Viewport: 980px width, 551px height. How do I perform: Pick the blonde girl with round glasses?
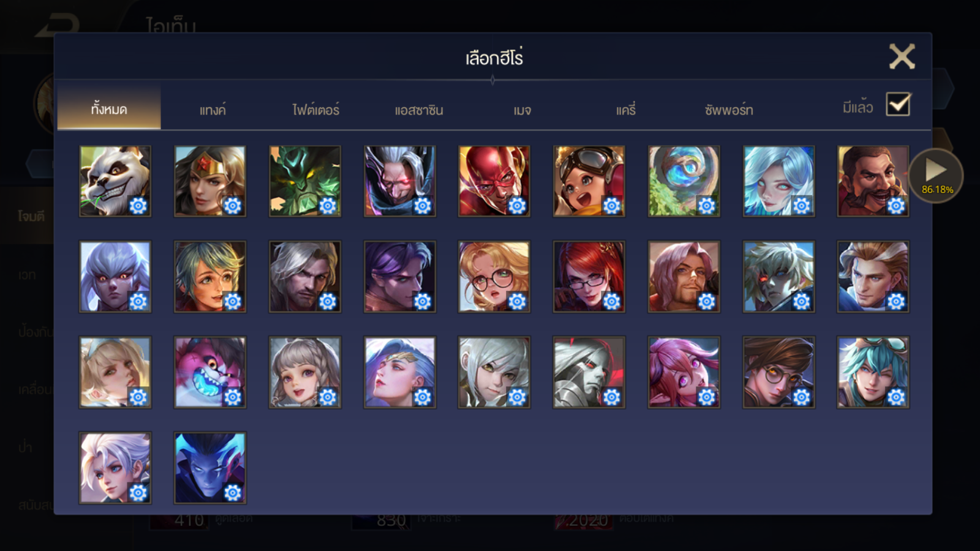tap(494, 277)
